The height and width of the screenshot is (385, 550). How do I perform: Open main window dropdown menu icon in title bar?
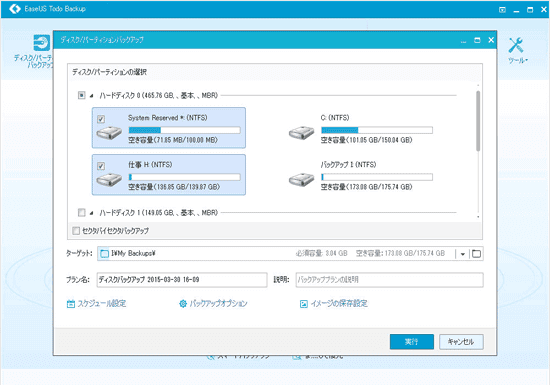click(x=502, y=10)
